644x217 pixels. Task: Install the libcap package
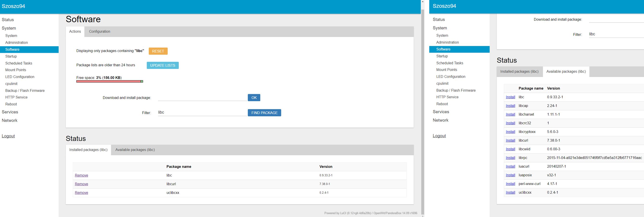[510, 106]
